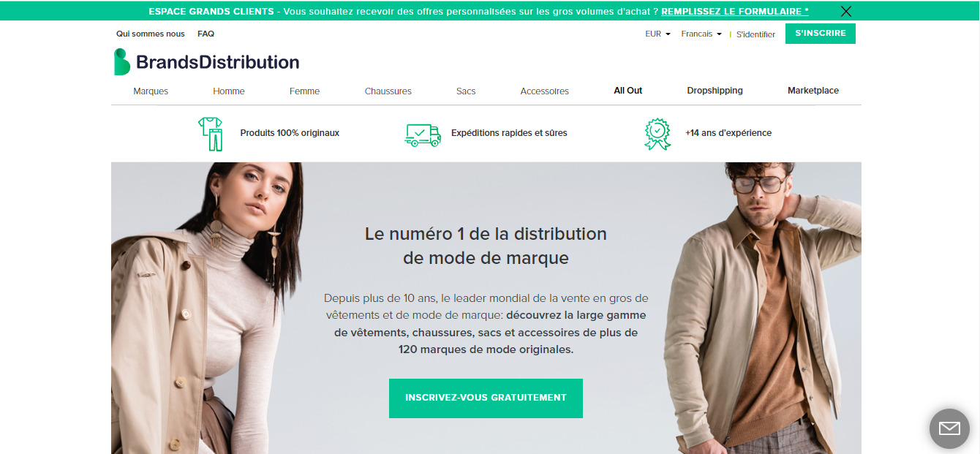980x454 pixels.
Task: Open the Sacs category
Action: (x=466, y=91)
